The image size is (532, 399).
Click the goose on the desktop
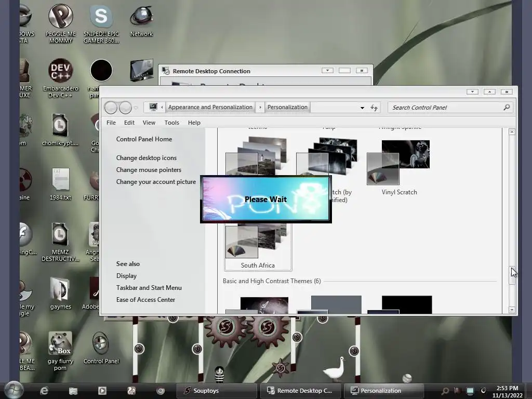[x=334, y=370]
